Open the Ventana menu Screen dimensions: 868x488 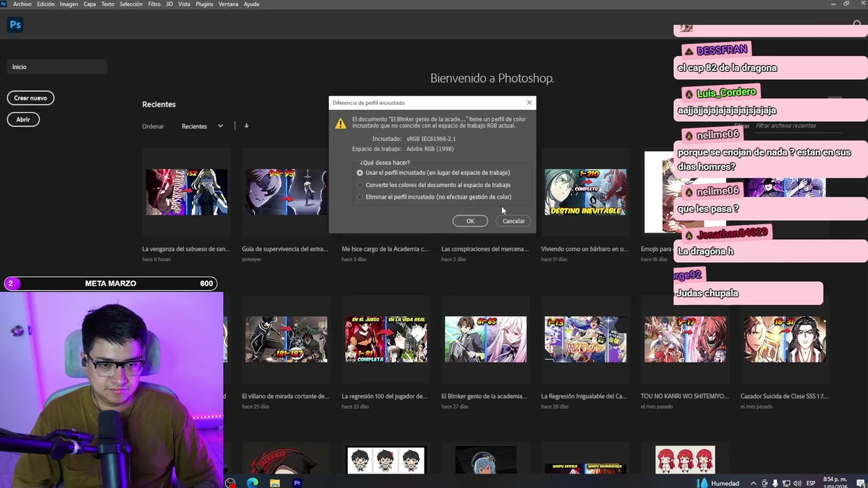click(229, 4)
